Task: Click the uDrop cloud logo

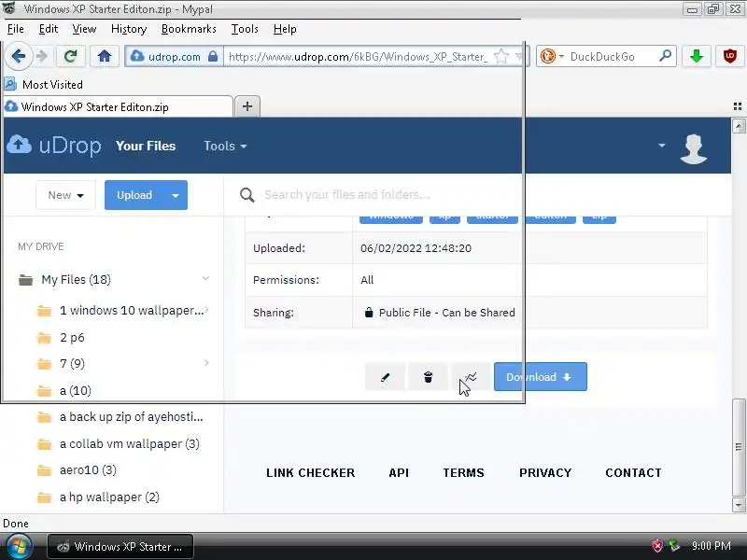Action: (19, 145)
